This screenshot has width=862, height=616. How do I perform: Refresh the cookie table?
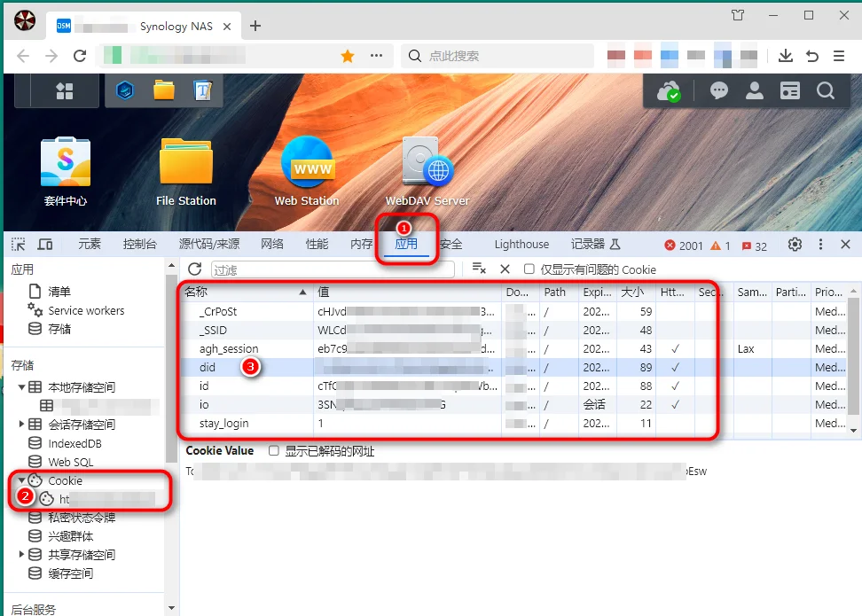pyautogui.click(x=194, y=269)
